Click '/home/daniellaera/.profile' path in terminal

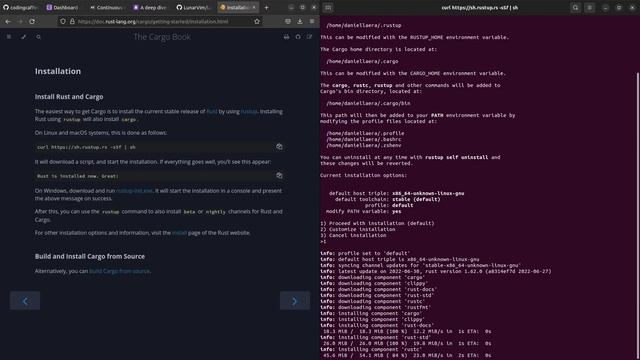click(x=365, y=133)
